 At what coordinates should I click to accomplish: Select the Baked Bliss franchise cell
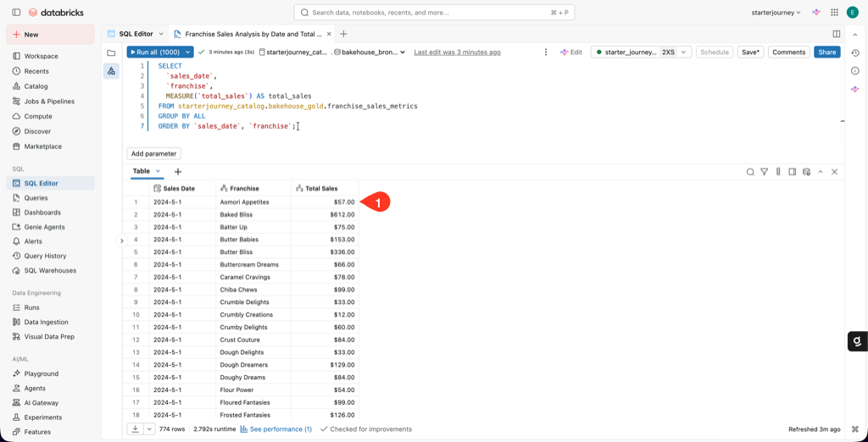253,214
